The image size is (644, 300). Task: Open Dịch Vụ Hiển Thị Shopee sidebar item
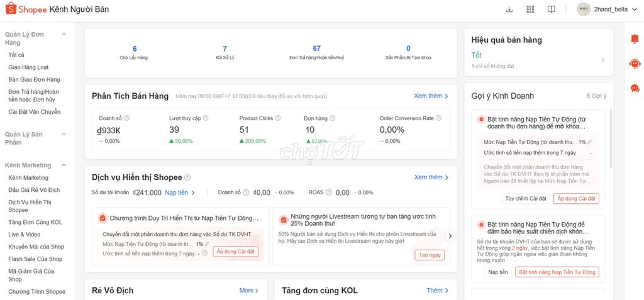pos(30,206)
